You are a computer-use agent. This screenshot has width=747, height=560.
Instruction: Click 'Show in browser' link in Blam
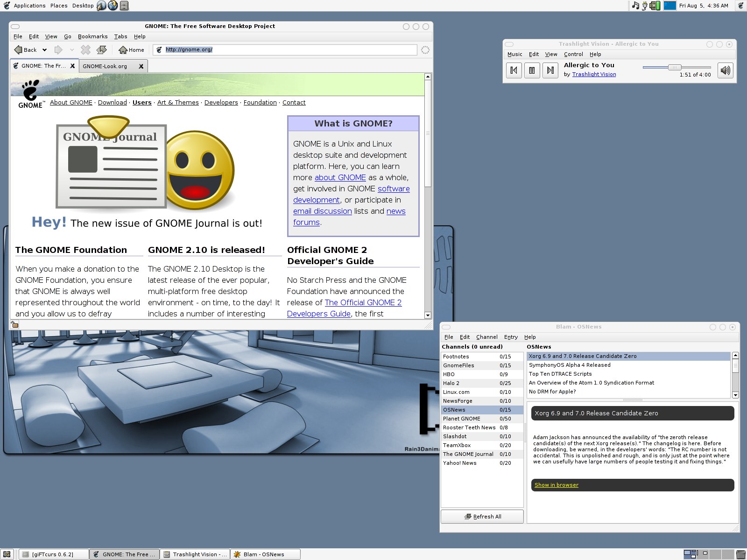click(x=557, y=485)
